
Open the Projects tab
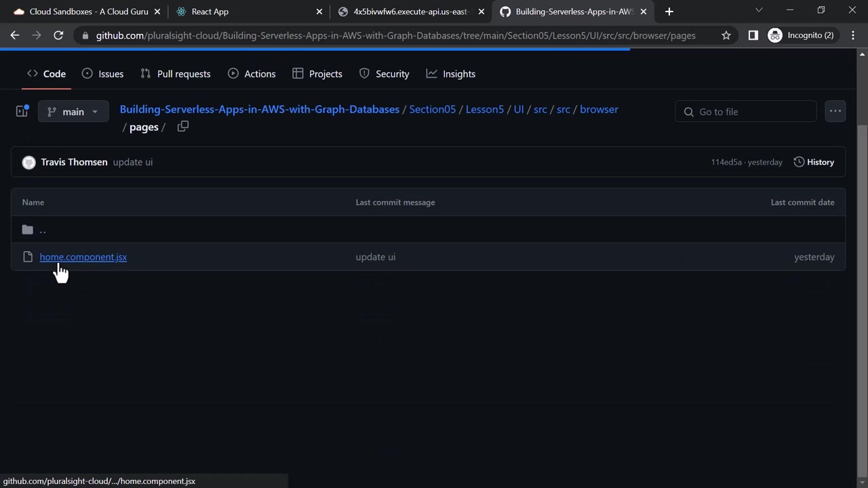coord(317,74)
